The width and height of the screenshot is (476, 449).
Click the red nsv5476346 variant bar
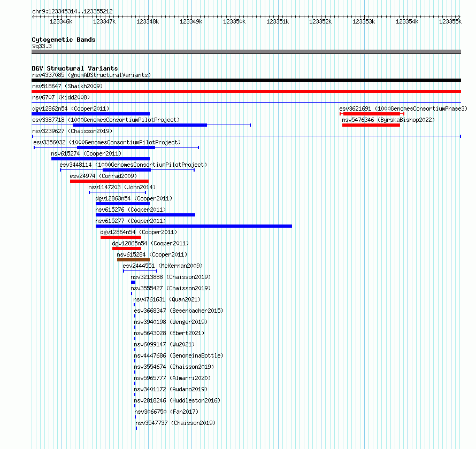pos(371,125)
